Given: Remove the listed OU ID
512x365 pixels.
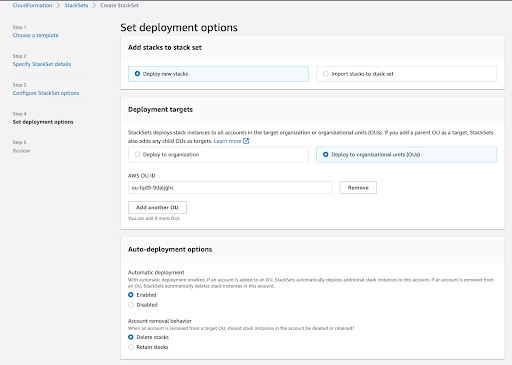Looking at the screenshot, I should [358, 188].
